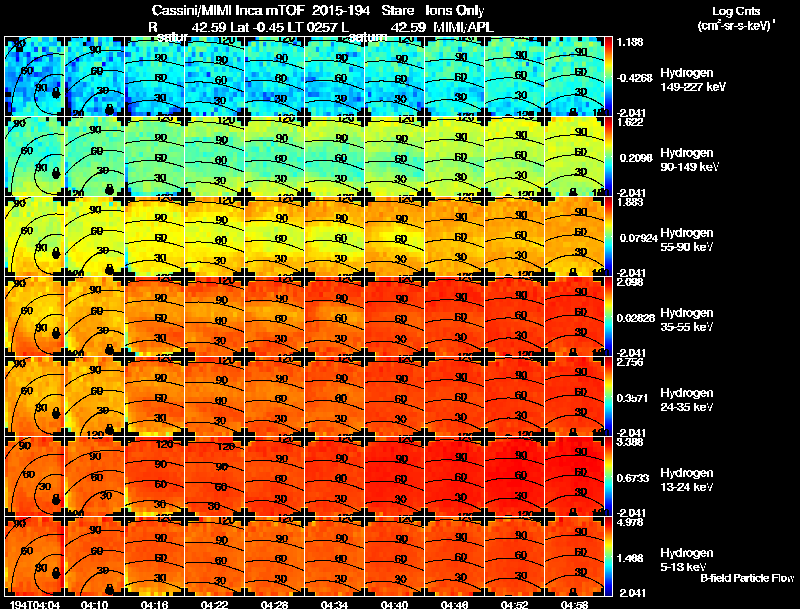
Task: Click the 'Hydrogen 35-55 keV' row label
Action: pos(687,320)
